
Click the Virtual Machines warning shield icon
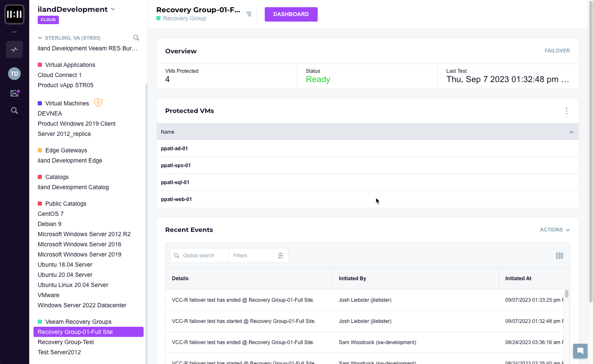(98, 103)
